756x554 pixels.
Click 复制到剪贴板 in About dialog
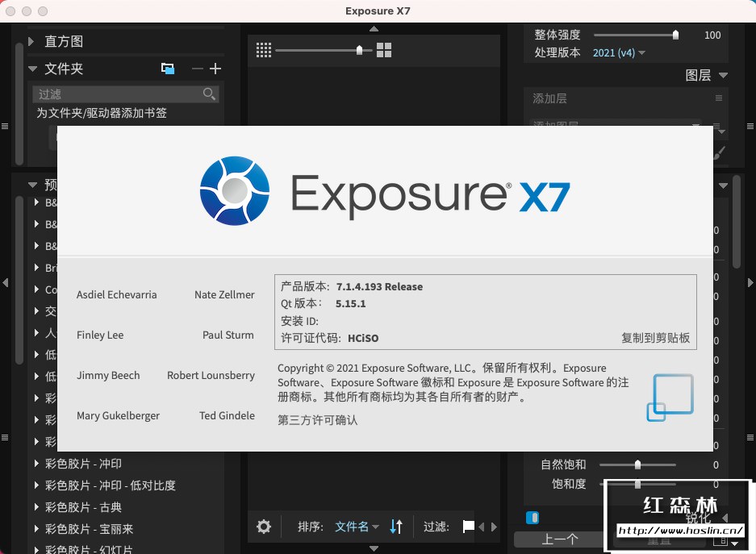pos(655,338)
